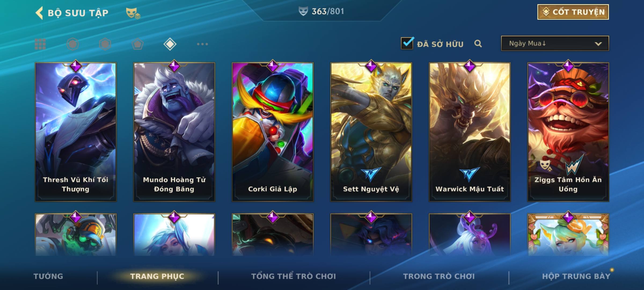644x290 pixels.
Task: Uncheck the Đã Sở Hữu checkbox
Action: (x=407, y=43)
